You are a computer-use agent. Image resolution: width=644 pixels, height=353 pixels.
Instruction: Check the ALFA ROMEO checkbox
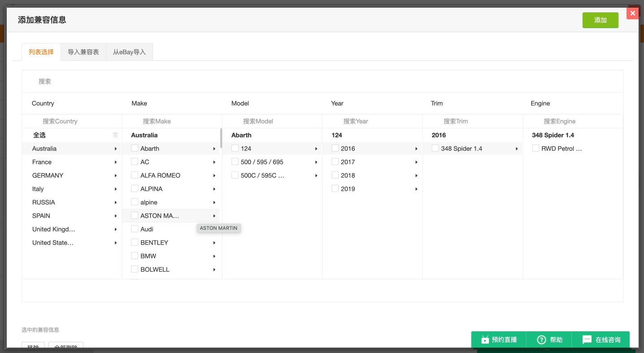coord(134,175)
